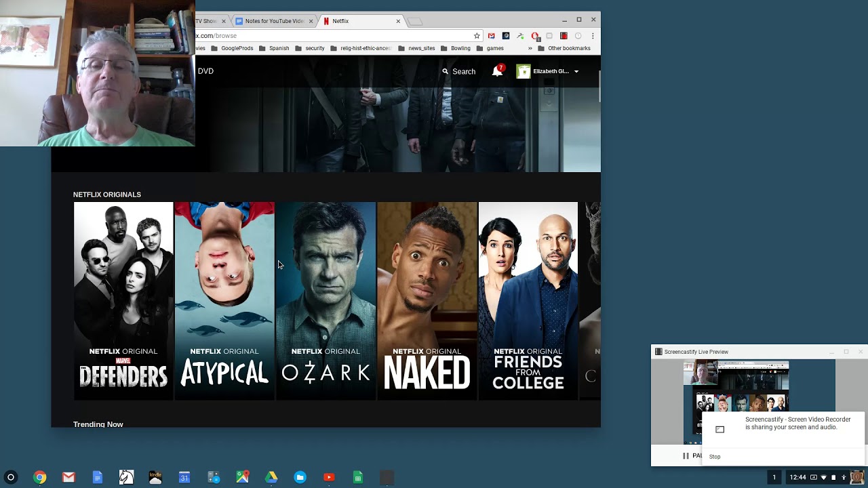
Task: Click the red Opera-style extension icon
Action: 535,36
